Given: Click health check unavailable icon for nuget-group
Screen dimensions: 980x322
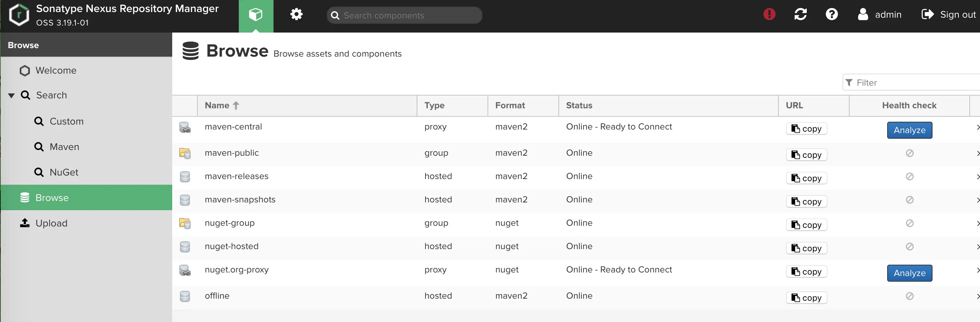Looking at the screenshot, I should 909,223.
